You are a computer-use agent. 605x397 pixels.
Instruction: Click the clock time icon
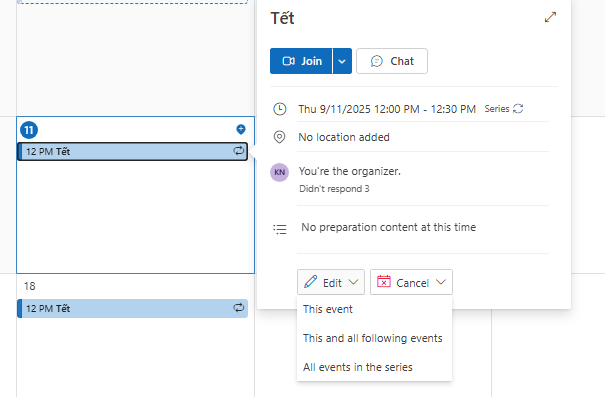[x=279, y=109]
